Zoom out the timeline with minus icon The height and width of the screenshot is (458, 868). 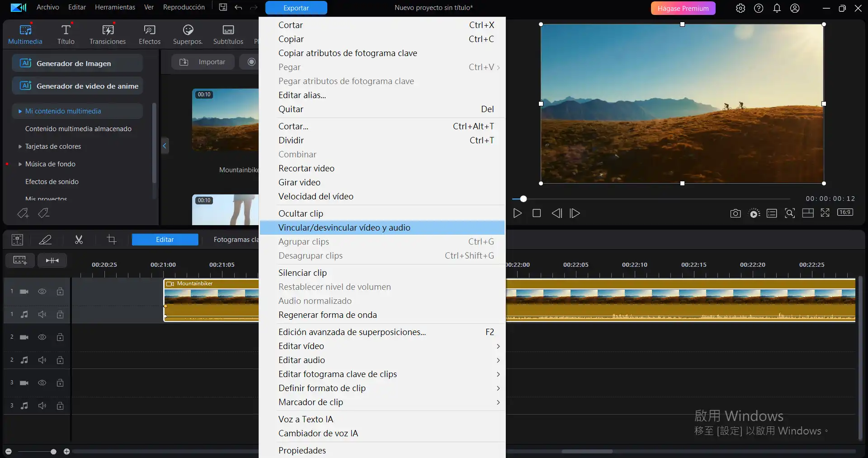coord(9,452)
